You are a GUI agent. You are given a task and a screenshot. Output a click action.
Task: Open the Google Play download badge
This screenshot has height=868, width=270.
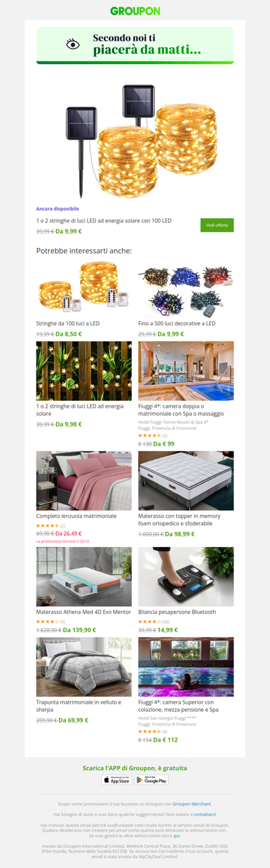[x=151, y=779]
